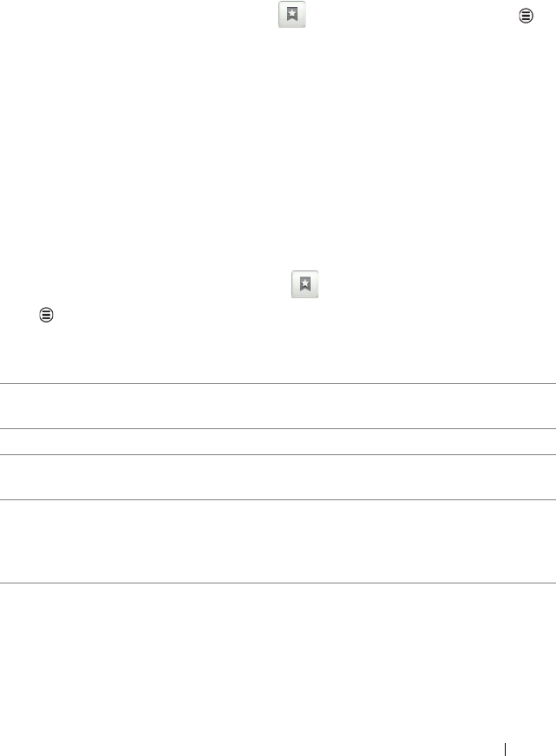Click the line above the tallest table row
The height and width of the screenshot is (756, 556).
(x=278, y=500)
